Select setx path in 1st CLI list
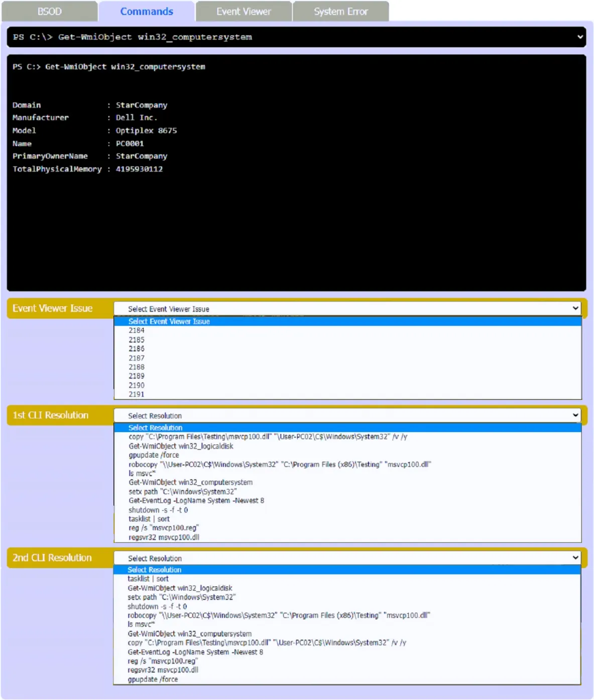Screen dimensions: 594x700 tap(347, 492)
